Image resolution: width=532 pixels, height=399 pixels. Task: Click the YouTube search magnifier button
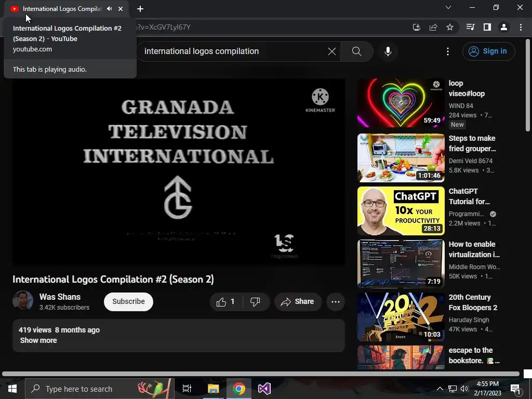pos(356,51)
